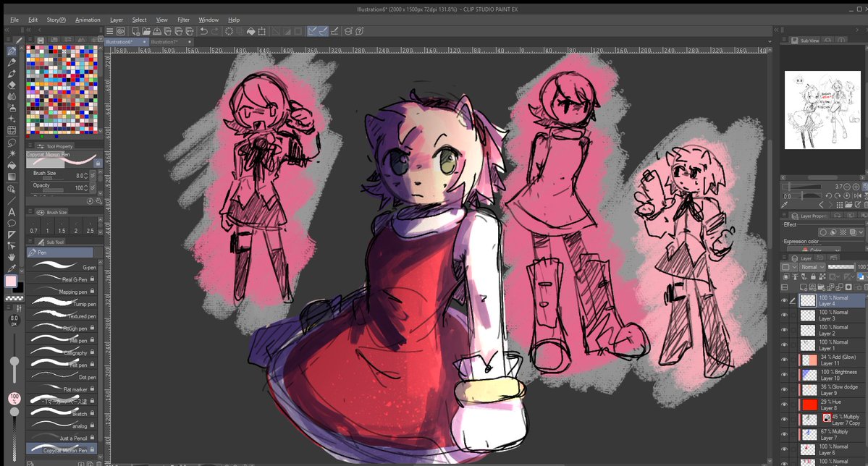Click the Clear (sparkle circle) icon
The image size is (868, 466).
click(229, 32)
